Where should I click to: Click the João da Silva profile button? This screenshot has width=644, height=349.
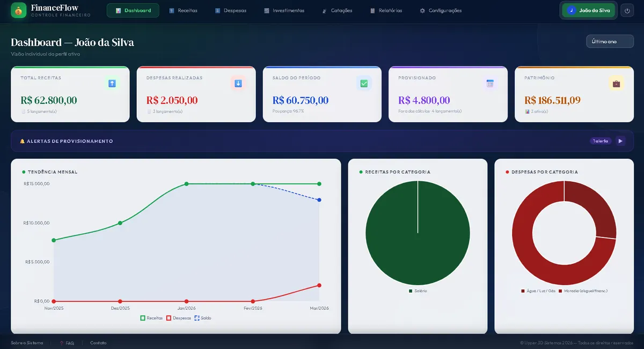click(589, 10)
